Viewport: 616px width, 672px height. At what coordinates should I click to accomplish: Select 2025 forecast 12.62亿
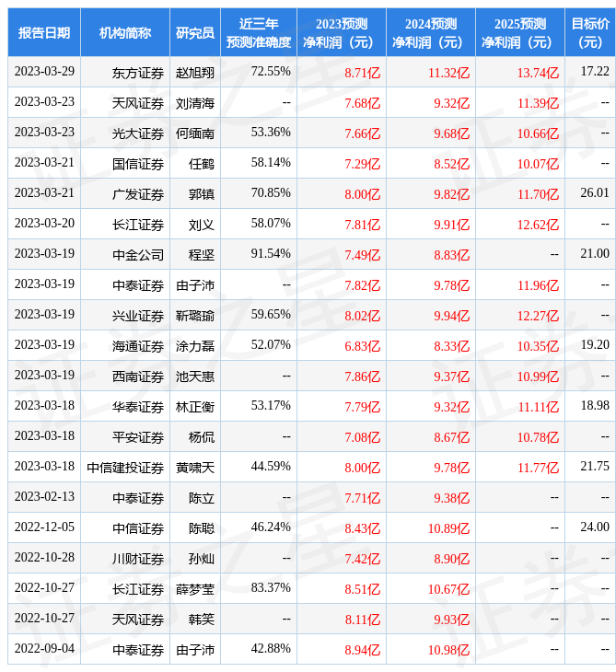tap(538, 225)
